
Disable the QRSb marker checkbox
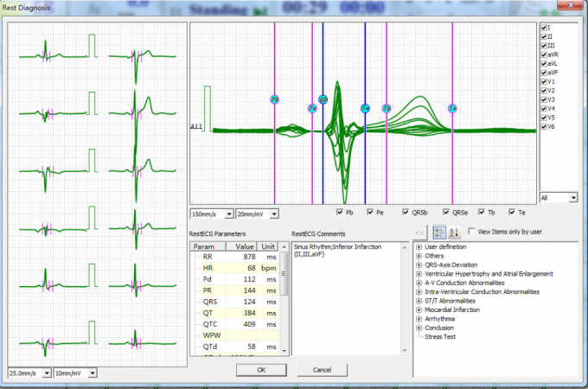pyautogui.click(x=406, y=212)
